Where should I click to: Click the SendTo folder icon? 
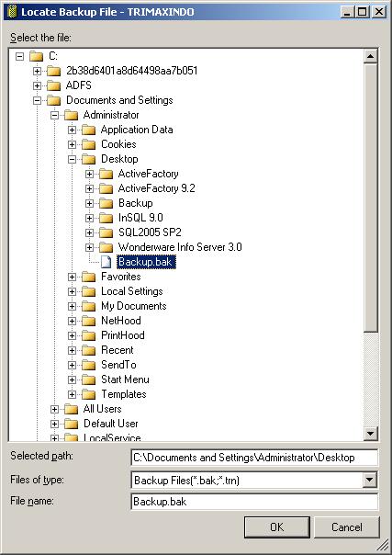coord(88,365)
